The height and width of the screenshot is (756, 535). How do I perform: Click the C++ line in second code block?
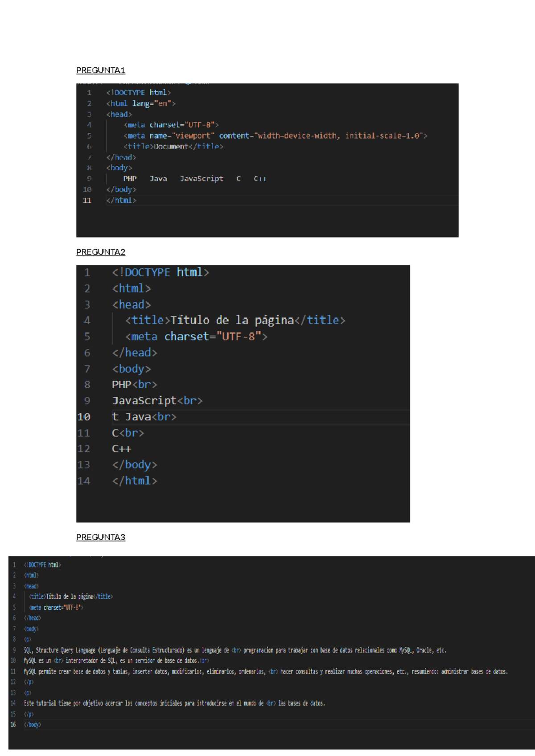121,449
